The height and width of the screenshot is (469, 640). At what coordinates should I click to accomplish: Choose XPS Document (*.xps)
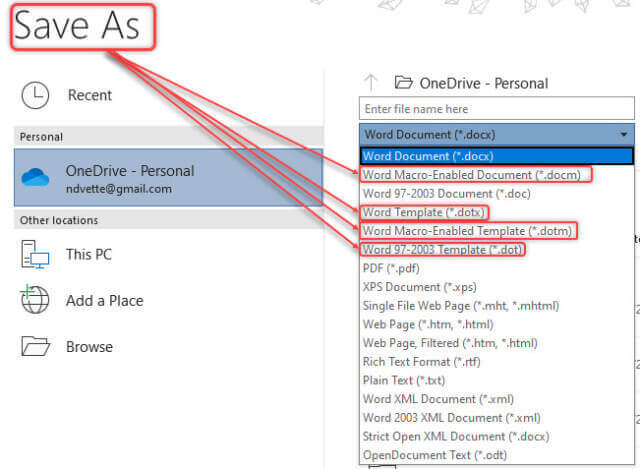(x=420, y=287)
